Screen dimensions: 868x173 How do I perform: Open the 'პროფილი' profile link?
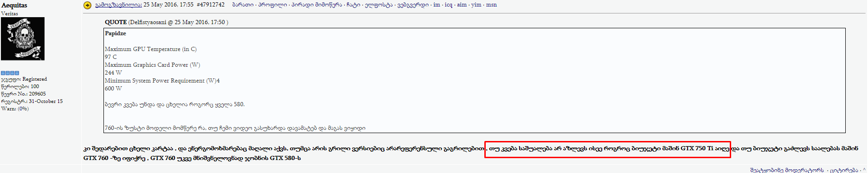tap(273, 5)
